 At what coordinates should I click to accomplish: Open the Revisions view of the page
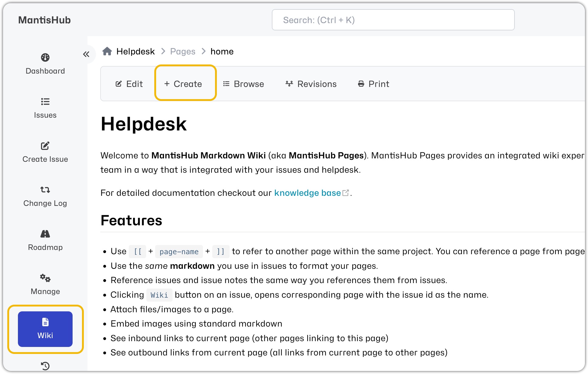[311, 84]
